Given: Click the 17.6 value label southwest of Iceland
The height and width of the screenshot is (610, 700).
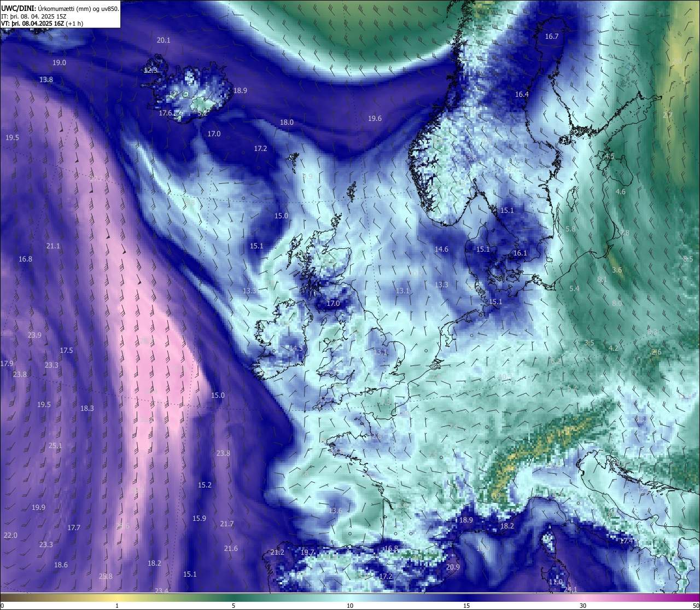Looking at the screenshot, I should (165, 113).
